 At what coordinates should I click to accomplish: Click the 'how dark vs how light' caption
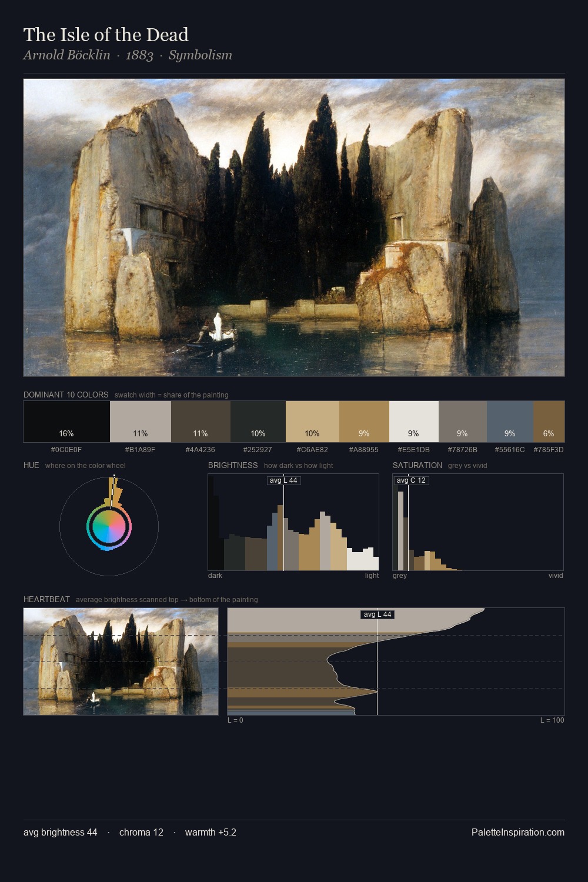tap(299, 466)
